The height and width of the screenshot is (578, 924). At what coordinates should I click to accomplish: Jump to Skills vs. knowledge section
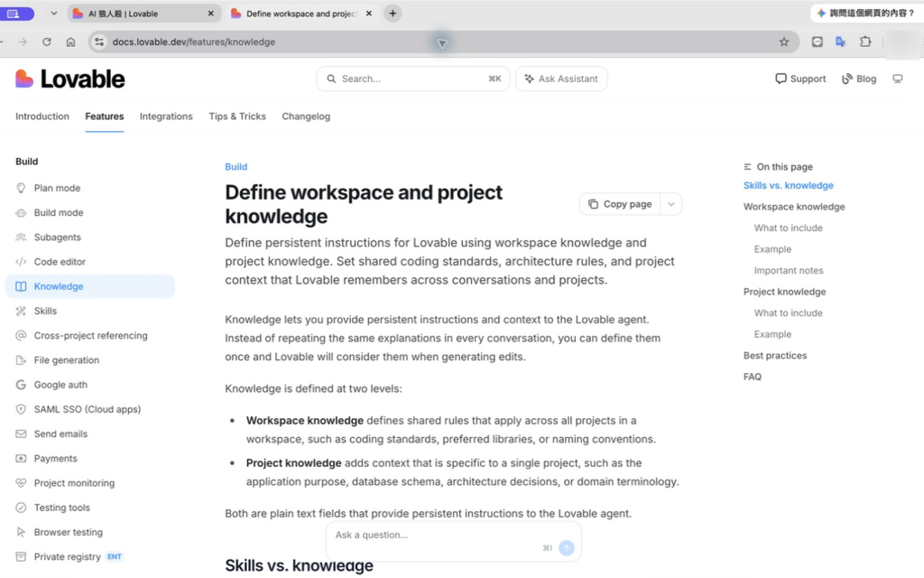(x=789, y=186)
